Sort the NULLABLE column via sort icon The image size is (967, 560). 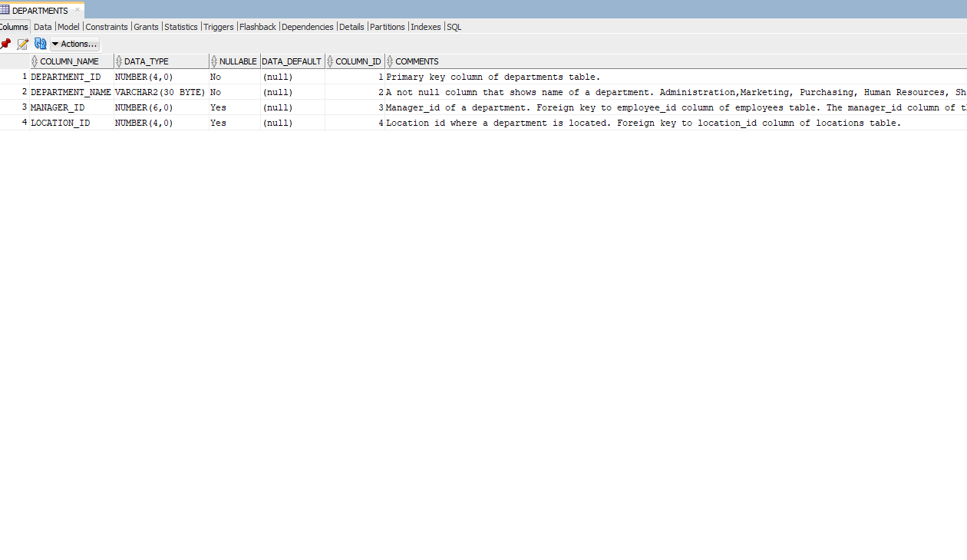[213, 61]
